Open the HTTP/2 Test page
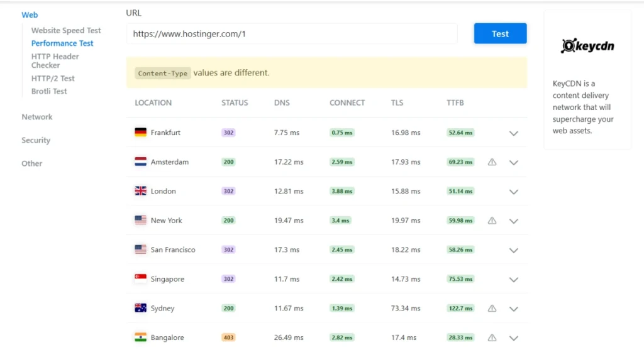The height and width of the screenshot is (362, 644). [x=53, y=78]
